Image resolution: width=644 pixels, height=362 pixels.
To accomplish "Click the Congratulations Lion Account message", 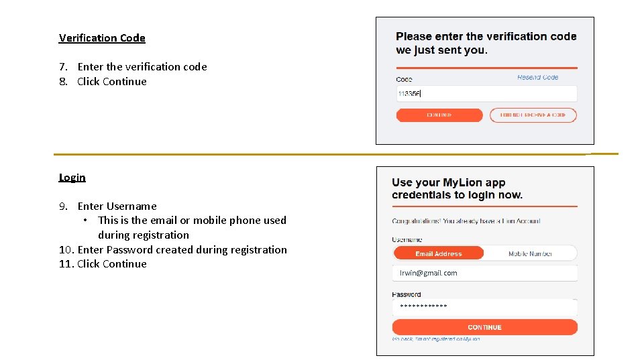I will pyautogui.click(x=466, y=221).
